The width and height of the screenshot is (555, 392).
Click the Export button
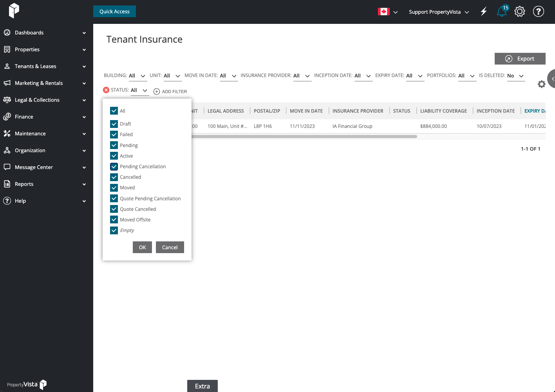click(x=520, y=59)
